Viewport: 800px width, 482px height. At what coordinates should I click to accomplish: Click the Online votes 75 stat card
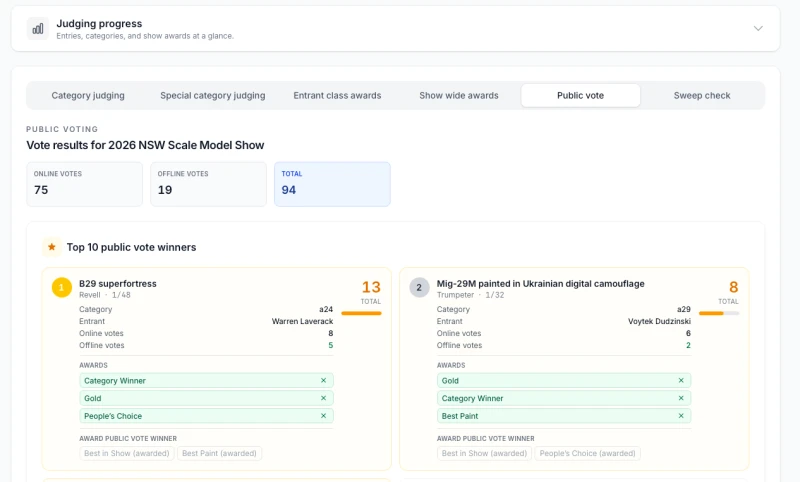tap(85, 184)
